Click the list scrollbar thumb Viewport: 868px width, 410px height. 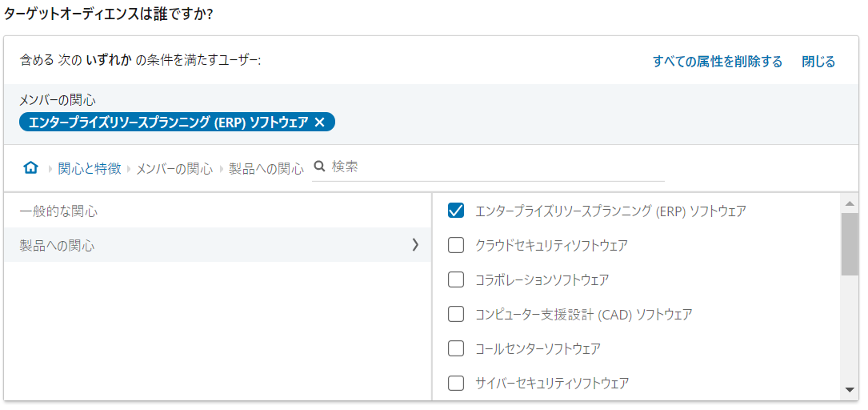click(850, 244)
